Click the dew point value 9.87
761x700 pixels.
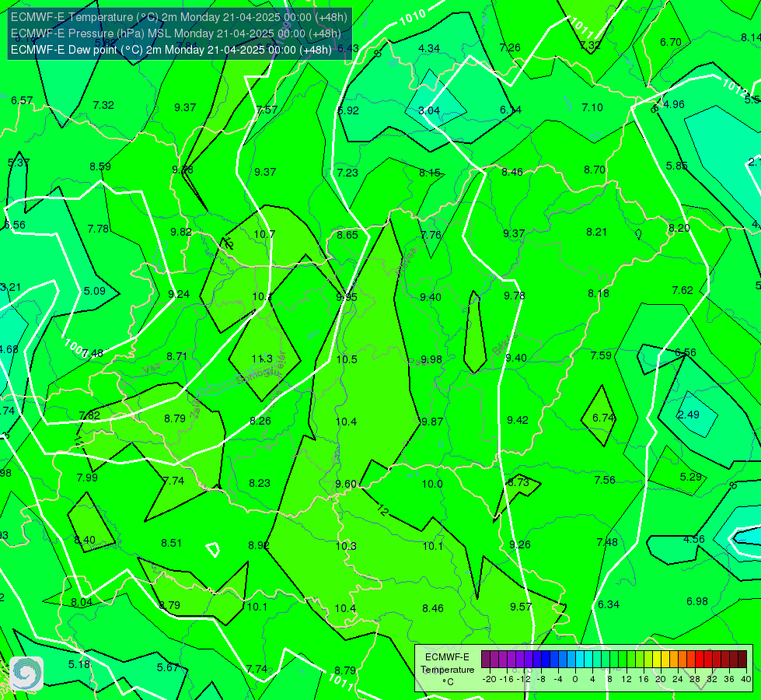click(432, 422)
